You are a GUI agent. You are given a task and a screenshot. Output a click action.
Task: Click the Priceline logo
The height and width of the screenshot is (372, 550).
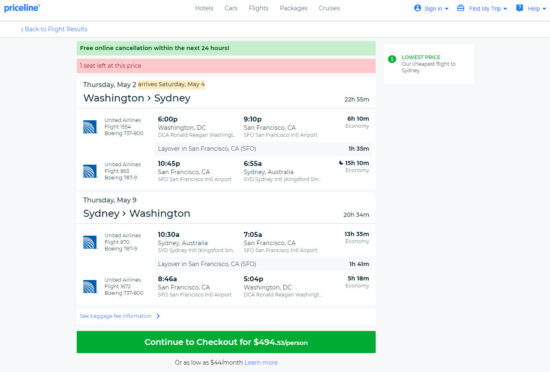click(x=22, y=8)
